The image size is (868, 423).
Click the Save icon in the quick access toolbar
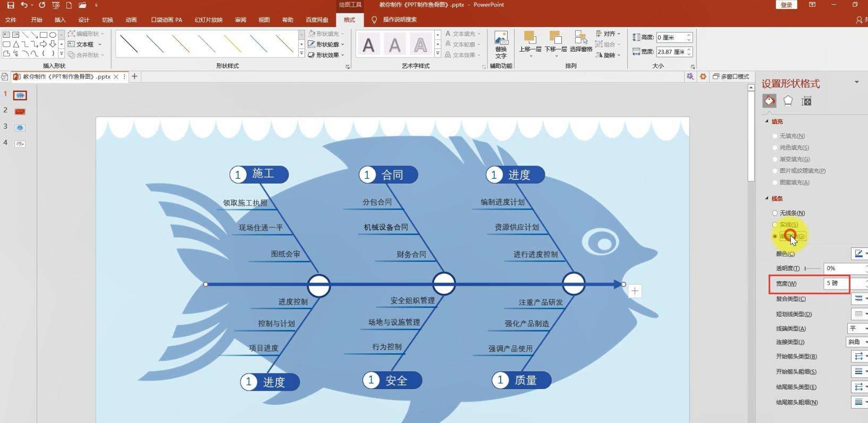(x=10, y=5)
